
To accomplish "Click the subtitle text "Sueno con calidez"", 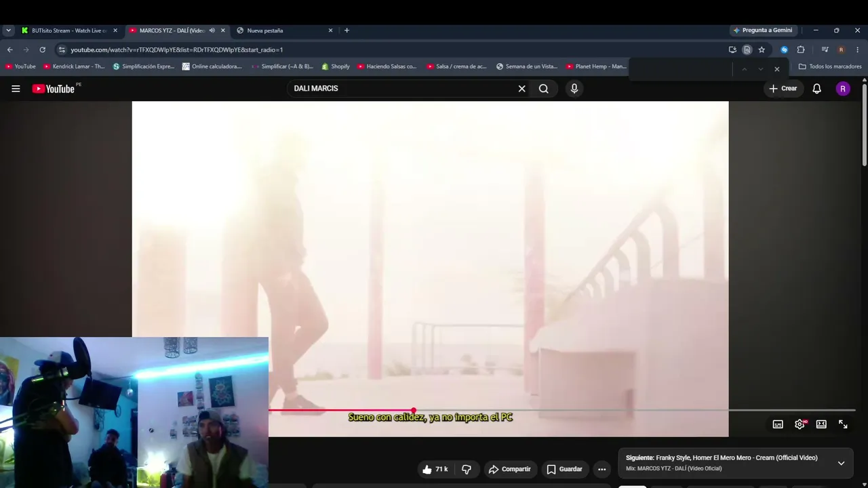I will pyautogui.click(x=387, y=418).
